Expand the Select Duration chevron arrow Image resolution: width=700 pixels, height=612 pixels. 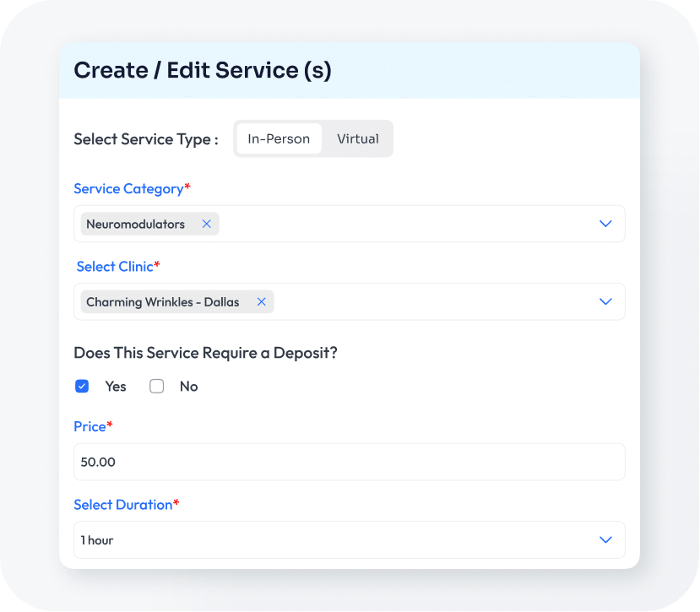pos(605,539)
